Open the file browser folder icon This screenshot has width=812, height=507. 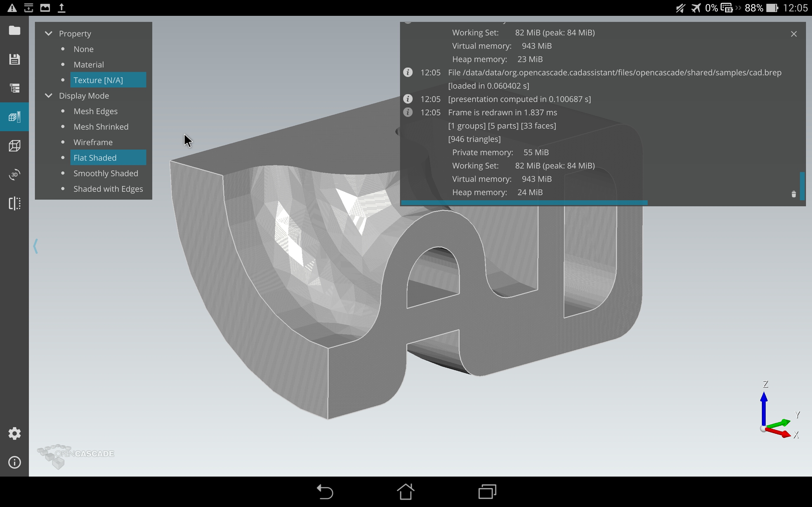(14, 30)
